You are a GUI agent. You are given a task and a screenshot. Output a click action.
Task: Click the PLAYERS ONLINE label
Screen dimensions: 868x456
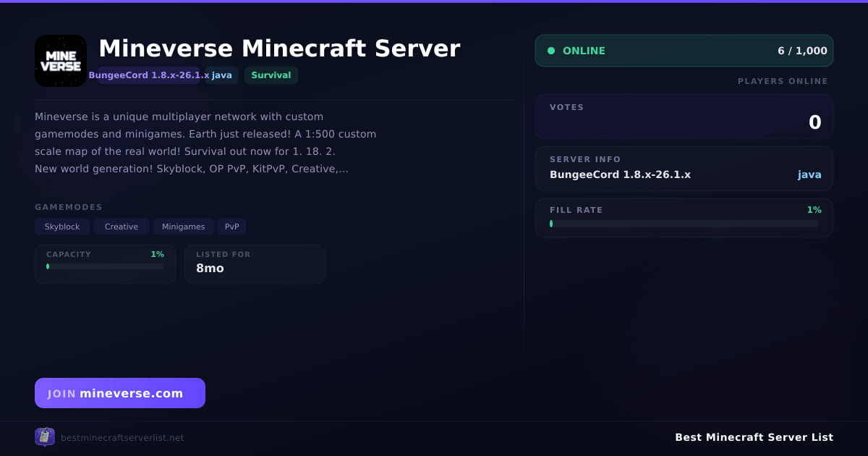[783, 81]
